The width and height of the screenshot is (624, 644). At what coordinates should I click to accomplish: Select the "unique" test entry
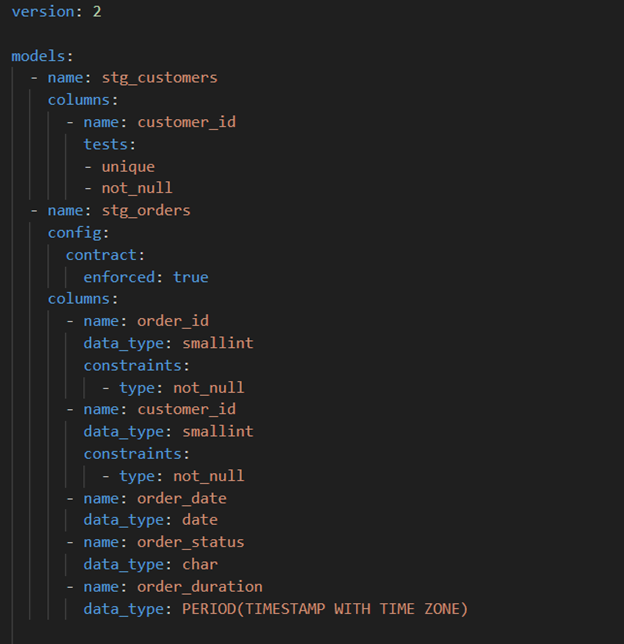[127, 166]
